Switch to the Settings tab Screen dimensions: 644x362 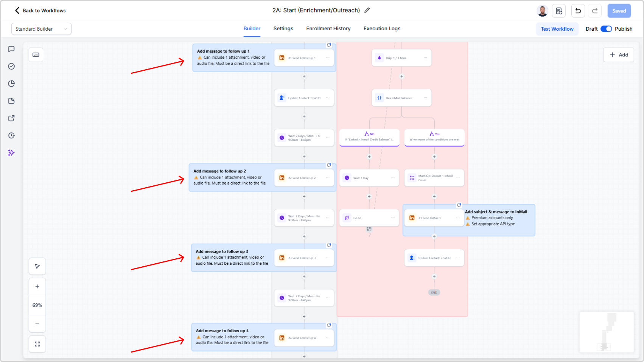click(x=283, y=29)
